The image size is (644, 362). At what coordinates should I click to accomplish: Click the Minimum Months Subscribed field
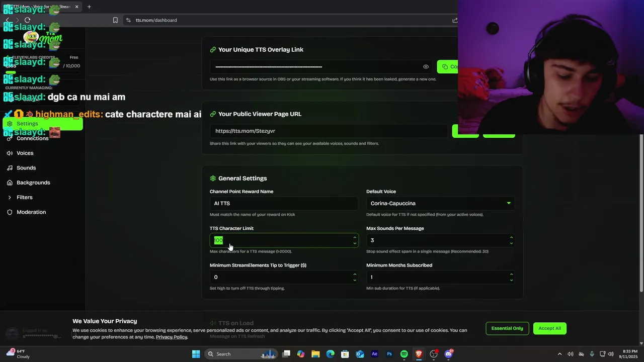tap(440, 277)
